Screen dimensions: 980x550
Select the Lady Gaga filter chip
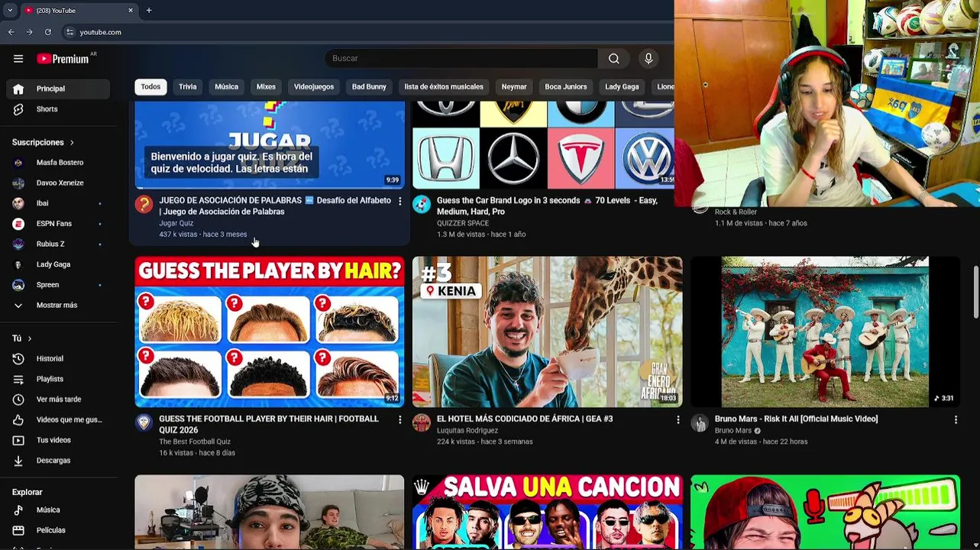(622, 86)
